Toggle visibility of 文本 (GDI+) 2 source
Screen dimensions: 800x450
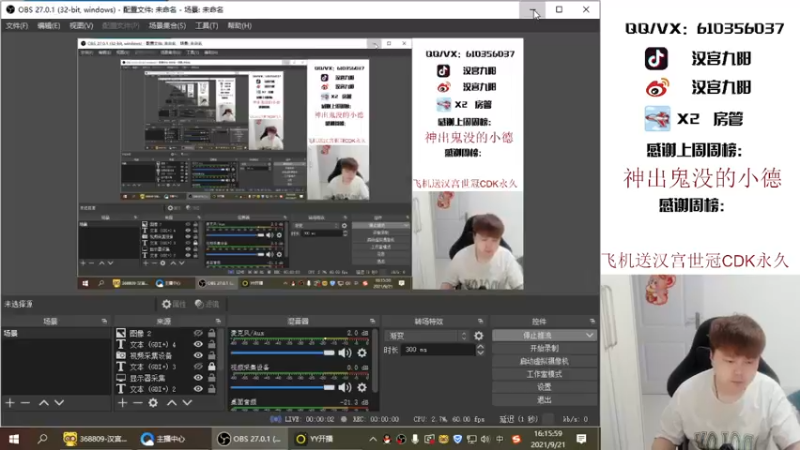[198, 389]
